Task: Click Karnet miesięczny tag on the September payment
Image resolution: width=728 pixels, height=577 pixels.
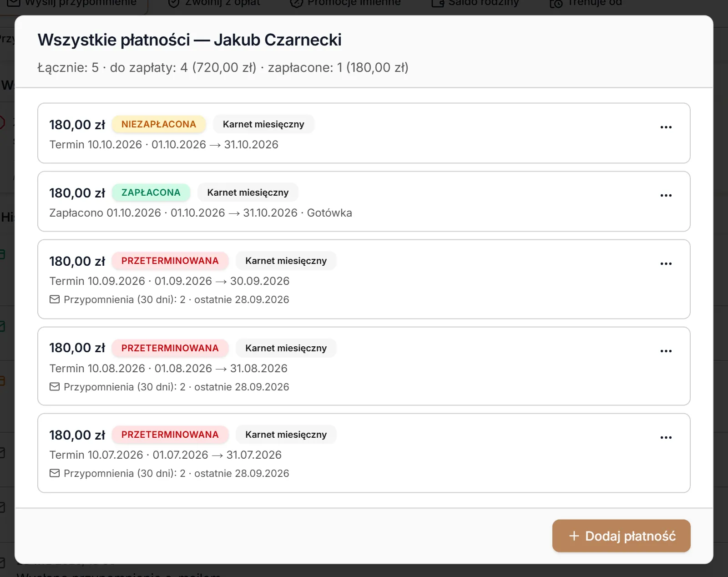Action: click(286, 261)
